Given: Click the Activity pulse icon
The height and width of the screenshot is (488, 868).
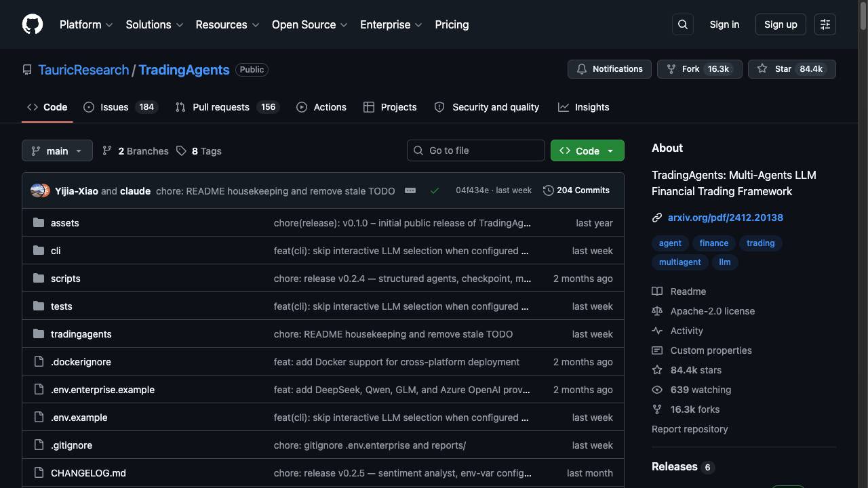Looking at the screenshot, I should coord(657,331).
